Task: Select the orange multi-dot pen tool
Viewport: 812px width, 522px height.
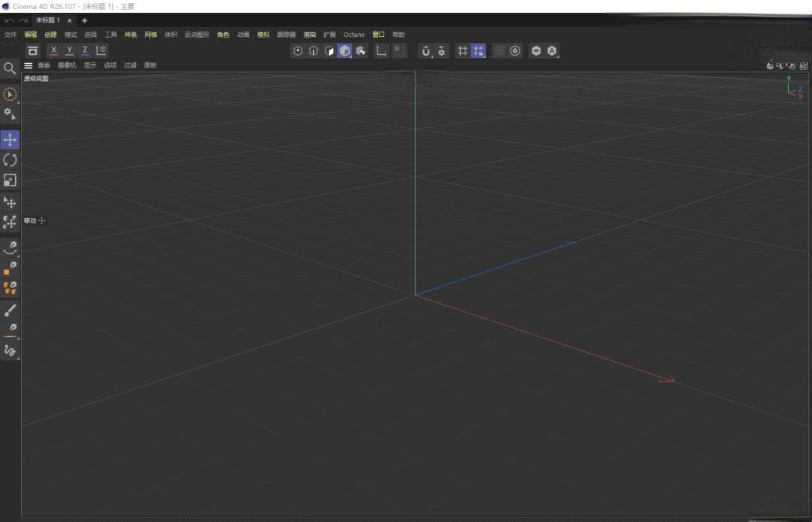Action: tap(10, 288)
